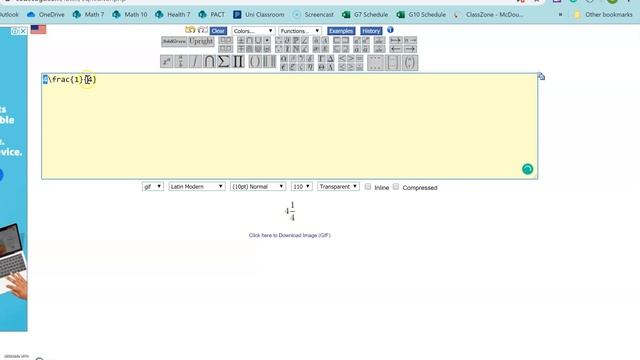Open the Uni Classroom bookmark
The image size is (640, 360).
click(x=258, y=14)
